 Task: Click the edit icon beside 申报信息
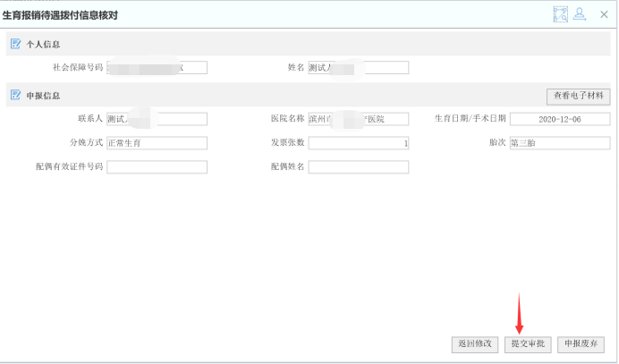[15, 95]
